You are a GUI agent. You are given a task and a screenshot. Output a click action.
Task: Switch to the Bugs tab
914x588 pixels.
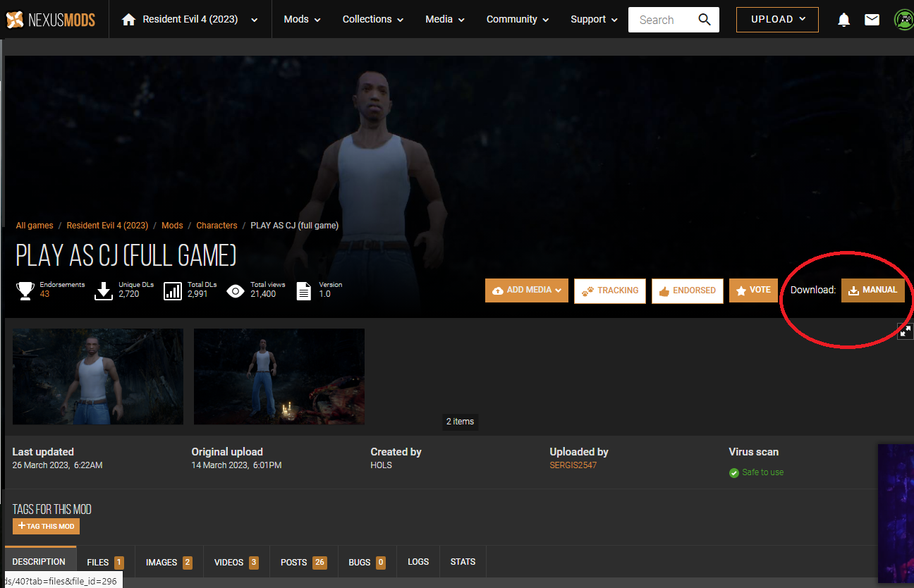click(x=367, y=562)
